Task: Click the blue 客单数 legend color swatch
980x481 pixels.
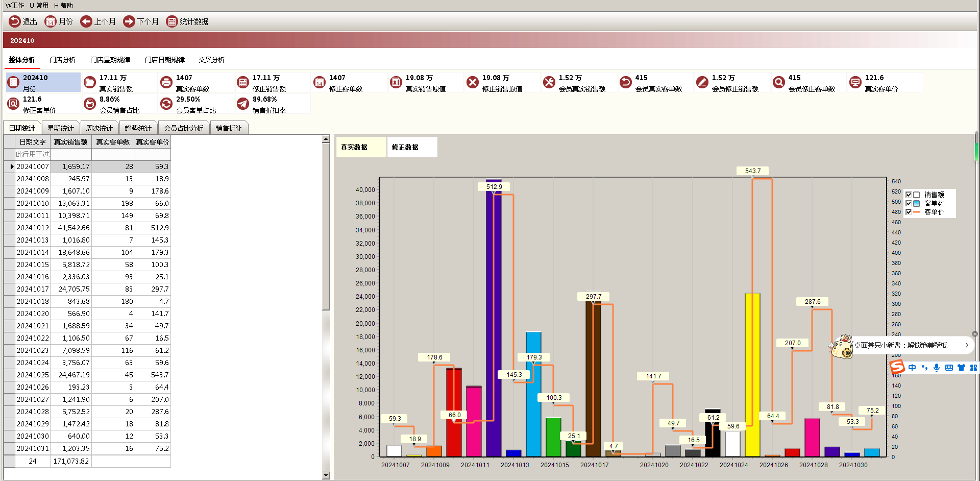Action: click(917, 203)
